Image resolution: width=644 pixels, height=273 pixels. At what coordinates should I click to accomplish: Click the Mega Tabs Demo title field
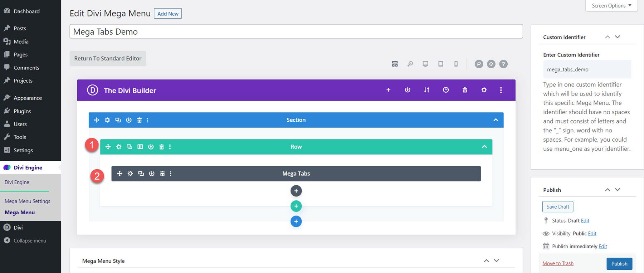click(x=296, y=31)
